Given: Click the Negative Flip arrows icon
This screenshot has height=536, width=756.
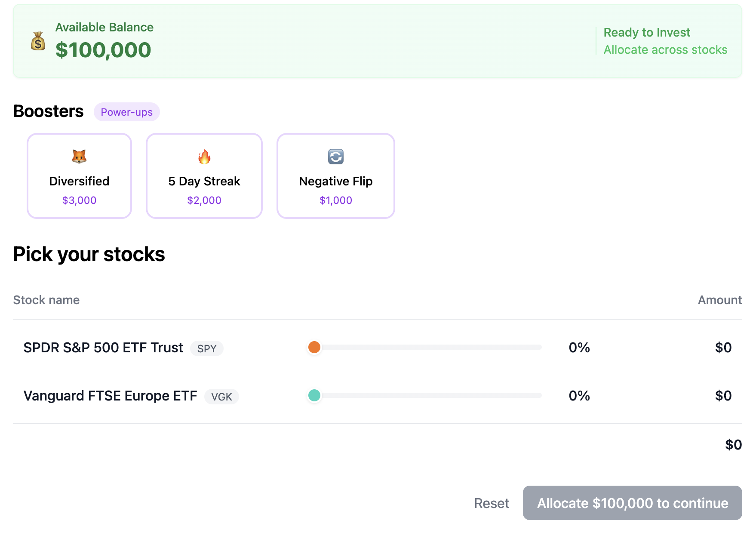Looking at the screenshot, I should coord(336,157).
